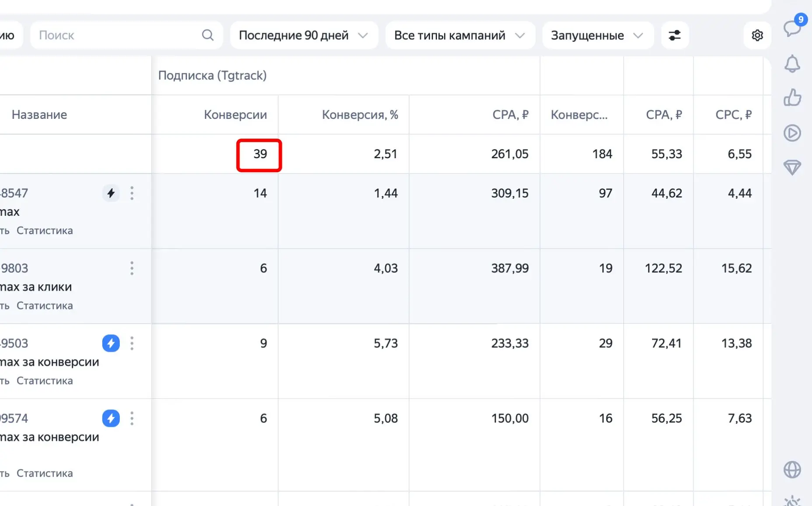Open the three-dot menu for campaign 8547
Image resolution: width=812 pixels, height=506 pixels.
[132, 193]
